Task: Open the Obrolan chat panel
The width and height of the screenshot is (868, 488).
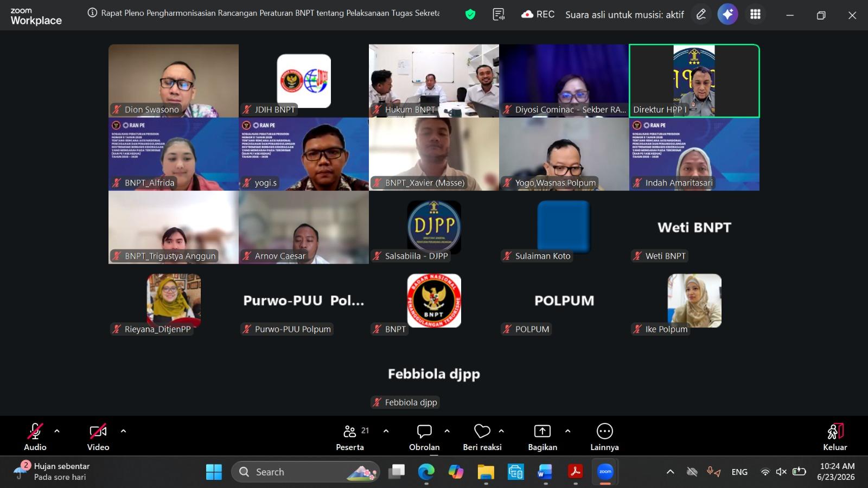Action: (424, 436)
